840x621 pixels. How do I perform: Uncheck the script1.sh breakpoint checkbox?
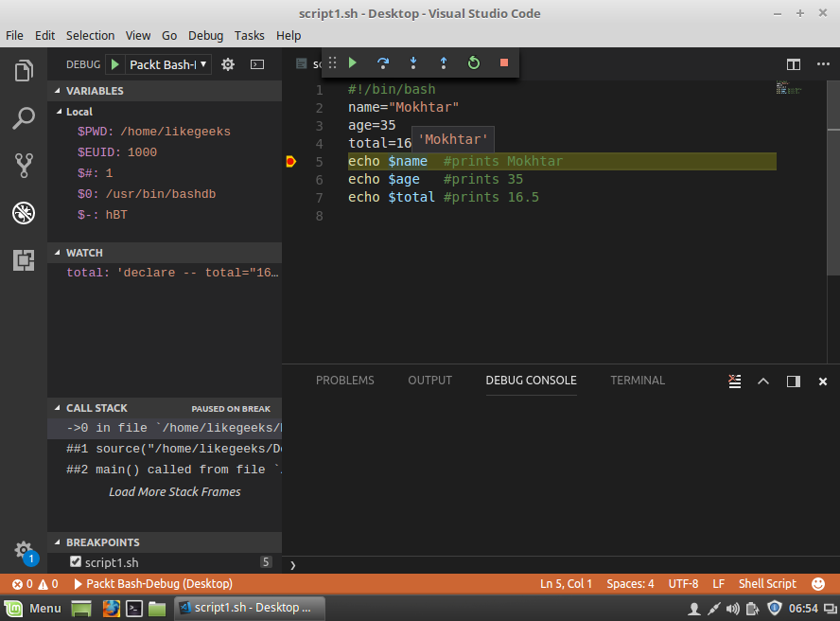pos(76,562)
